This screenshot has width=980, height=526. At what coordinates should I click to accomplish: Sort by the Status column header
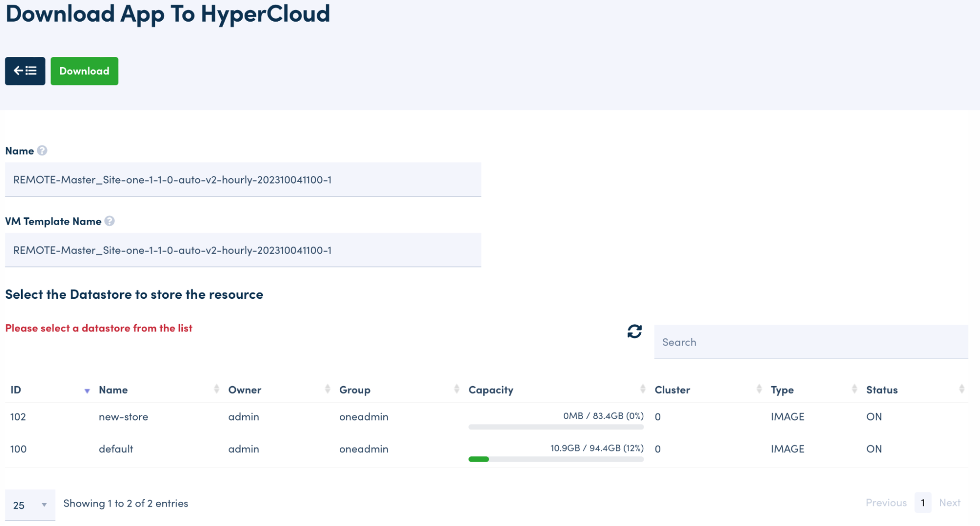[x=881, y=390]
